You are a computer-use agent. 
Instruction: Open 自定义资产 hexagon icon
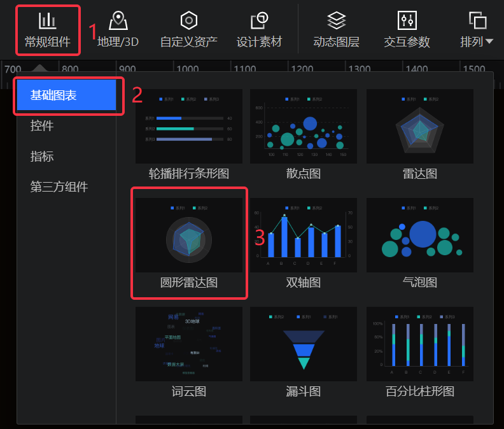[188, 21]
